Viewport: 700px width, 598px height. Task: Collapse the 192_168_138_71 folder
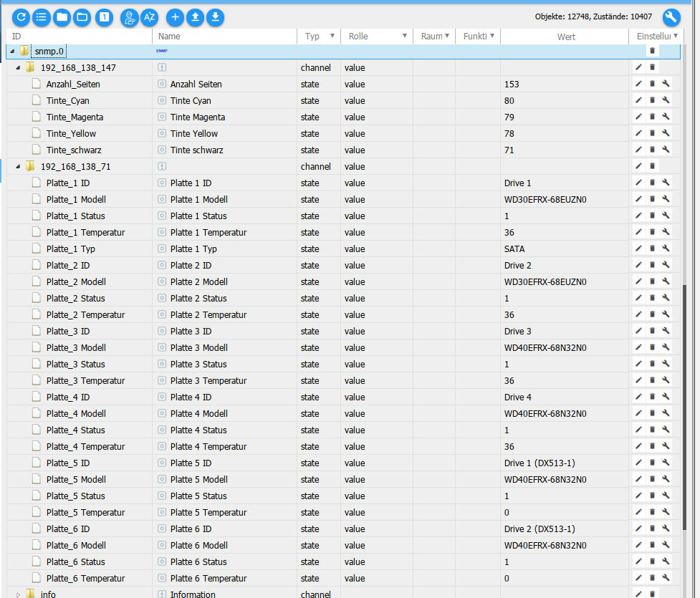pyautogui.click(x=19, y=166)
